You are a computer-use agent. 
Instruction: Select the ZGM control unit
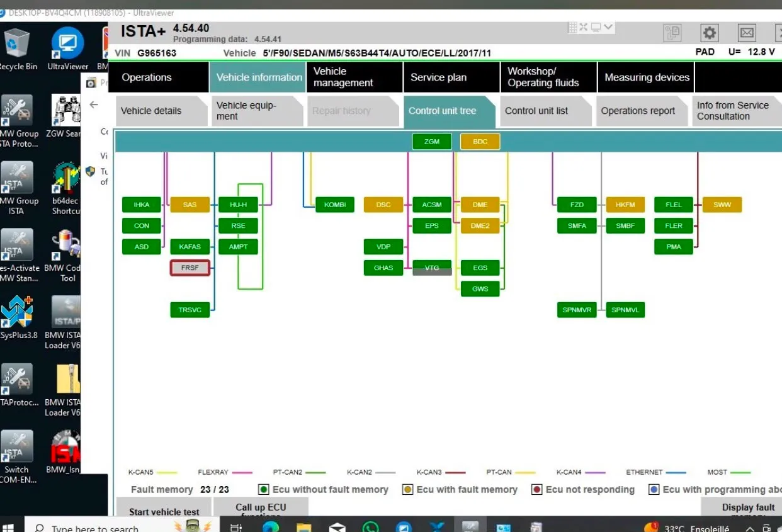pos(432,142)
